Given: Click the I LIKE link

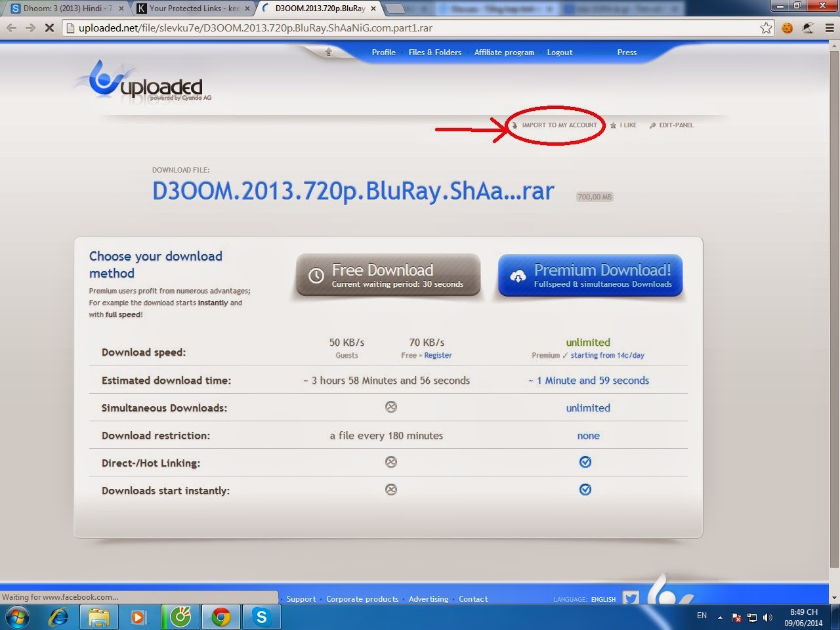Looking at the screenshot, I should (628, 125).
